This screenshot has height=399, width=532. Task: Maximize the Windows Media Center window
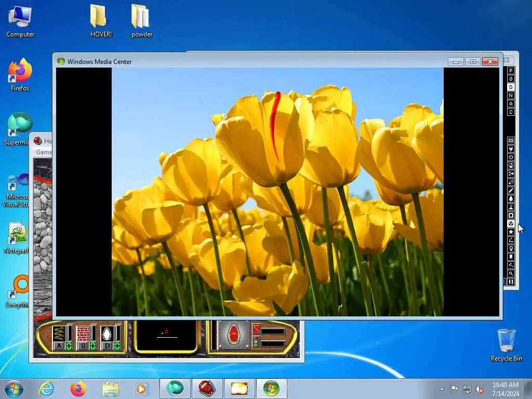pos(473,61)
